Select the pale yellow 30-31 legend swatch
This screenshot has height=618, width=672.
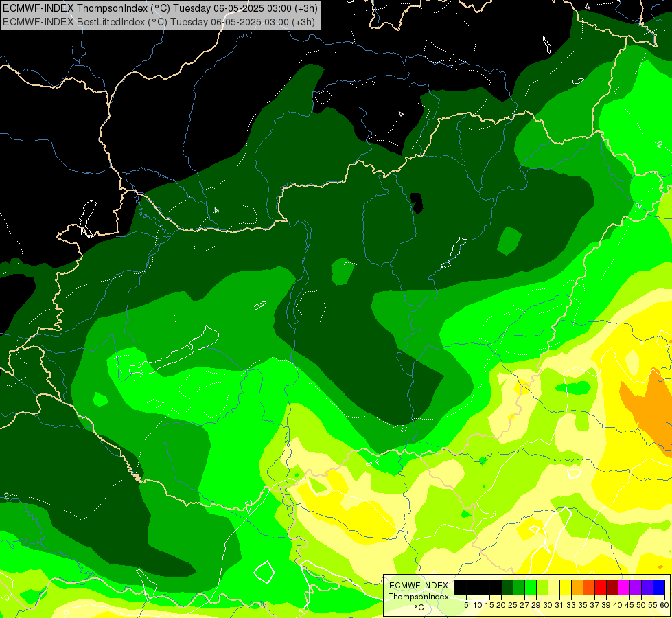coord(554,588)
